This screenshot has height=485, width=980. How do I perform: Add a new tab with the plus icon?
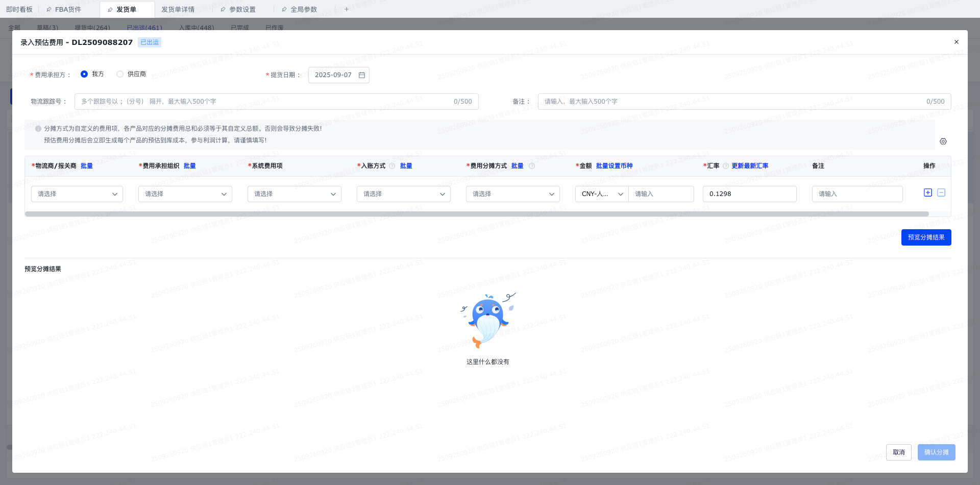[x=347, y=9]
